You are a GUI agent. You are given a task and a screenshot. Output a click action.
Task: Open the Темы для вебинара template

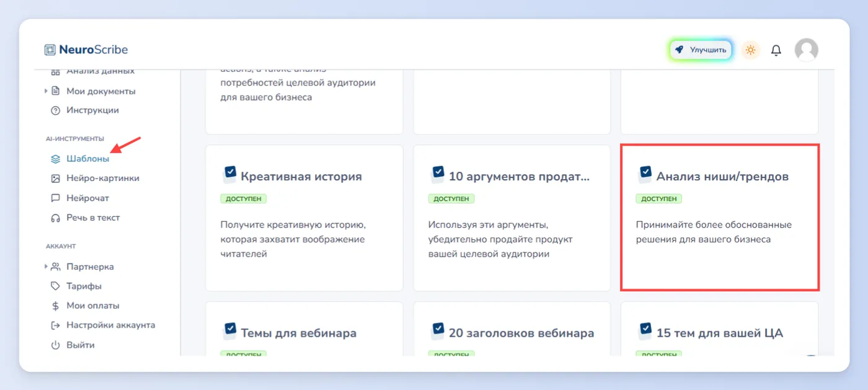pos(304,329)
